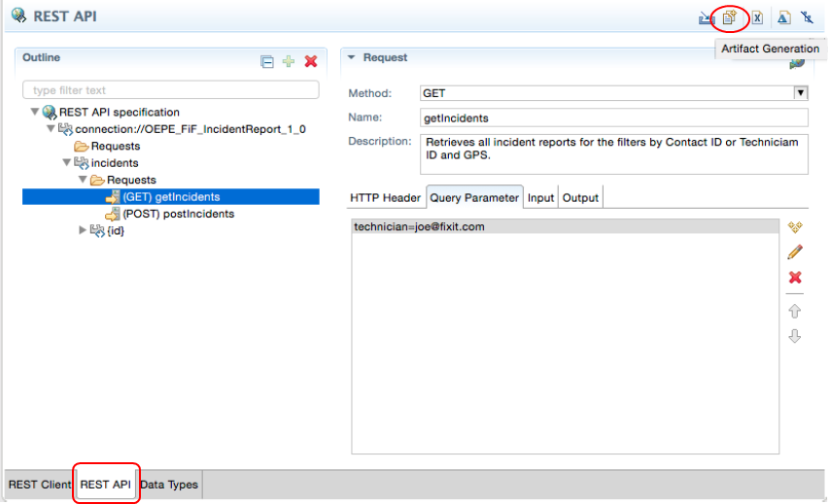
Task: Click the Outline collapse-all icon
Action: pos(267,62)
